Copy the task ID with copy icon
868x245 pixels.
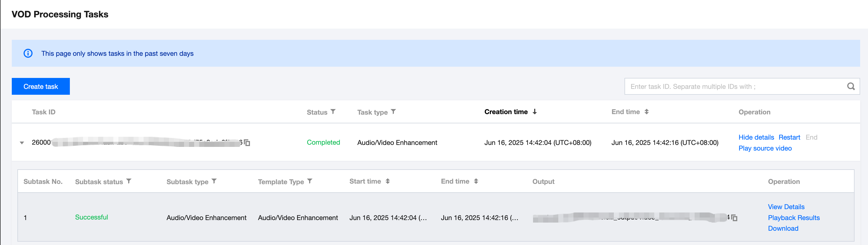point(247,143)
